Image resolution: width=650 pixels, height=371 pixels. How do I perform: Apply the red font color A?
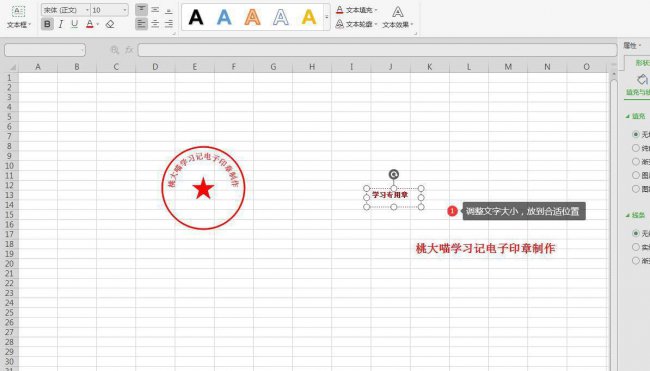(90, 24)
